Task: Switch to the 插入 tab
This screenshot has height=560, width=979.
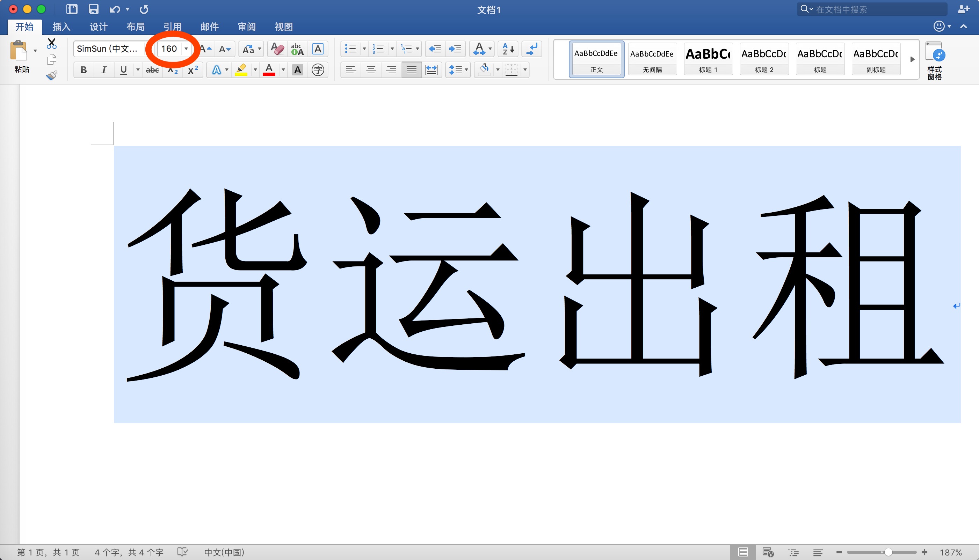Action: point(61,27)
